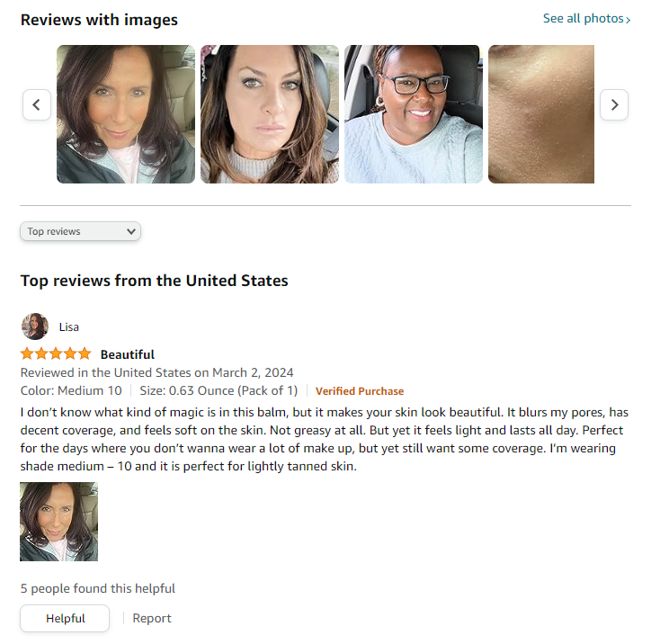669x644 pixels.
Task: Click the Reviews with images heading
Action: [x=99, y=20]
